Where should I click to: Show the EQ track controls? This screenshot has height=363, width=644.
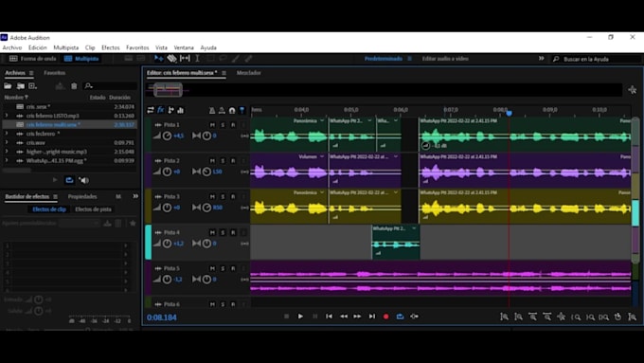click(x=180, y=110)
